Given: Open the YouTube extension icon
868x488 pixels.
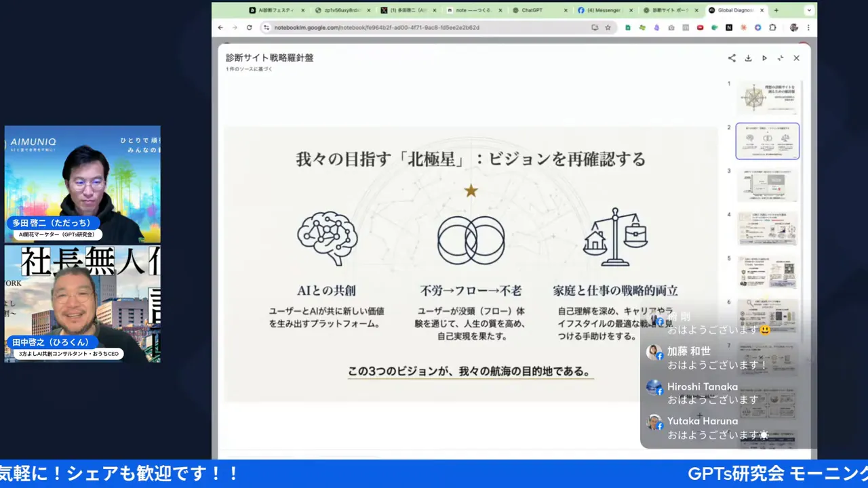Looking at the screenshot, I should (x=700, y=28).
